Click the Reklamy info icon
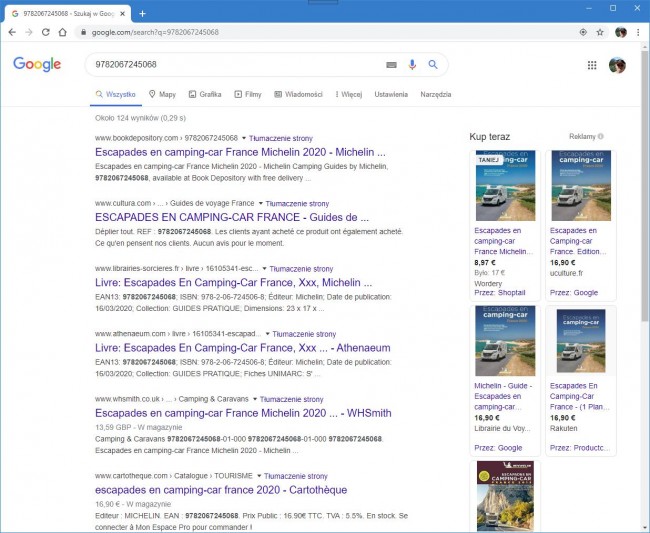The width and height of the screenshot is (650, 533). (x=601, y=136)
